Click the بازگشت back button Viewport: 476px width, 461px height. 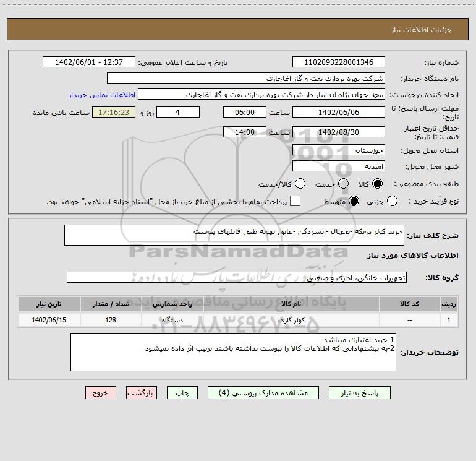[x=142, y=393]
